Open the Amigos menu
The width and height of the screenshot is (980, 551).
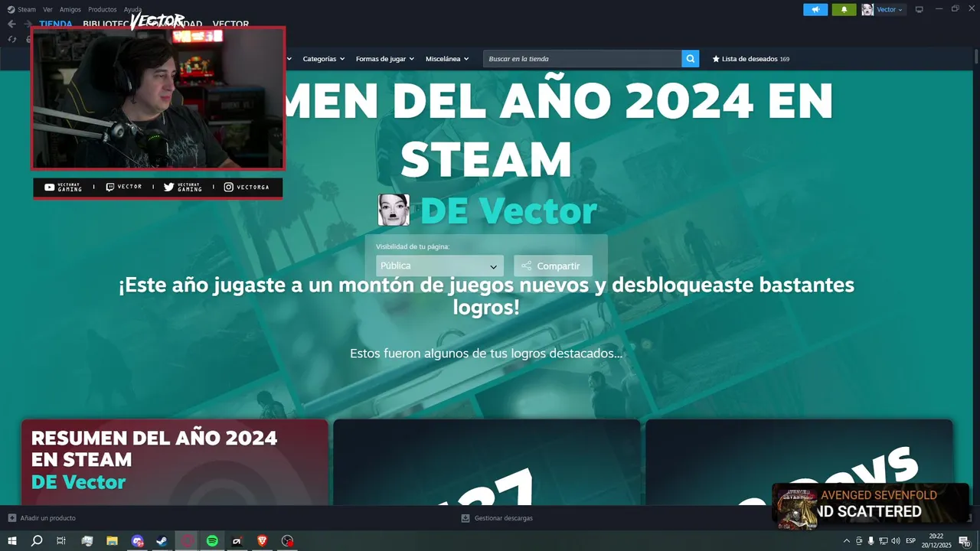coord(70,10)
